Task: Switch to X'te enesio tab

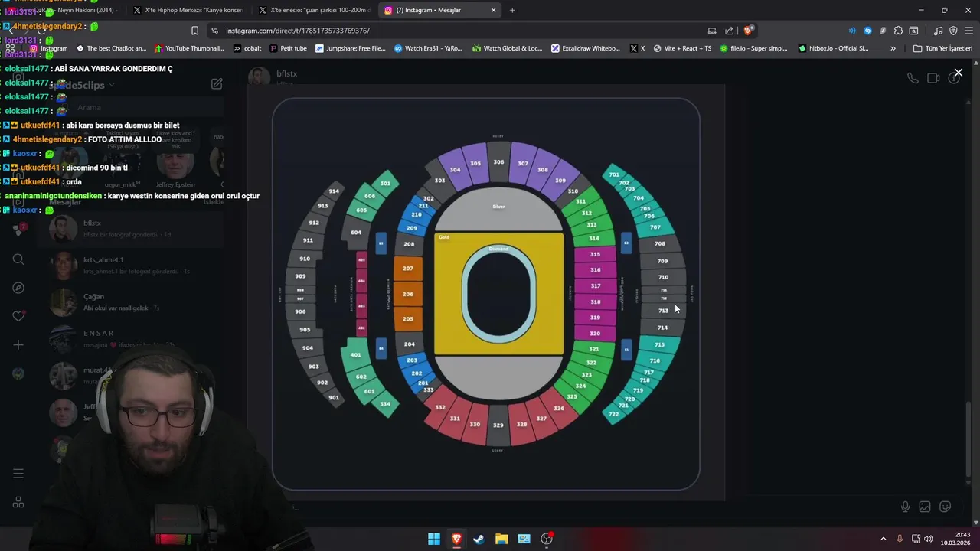Action: [x=314, y=10]
